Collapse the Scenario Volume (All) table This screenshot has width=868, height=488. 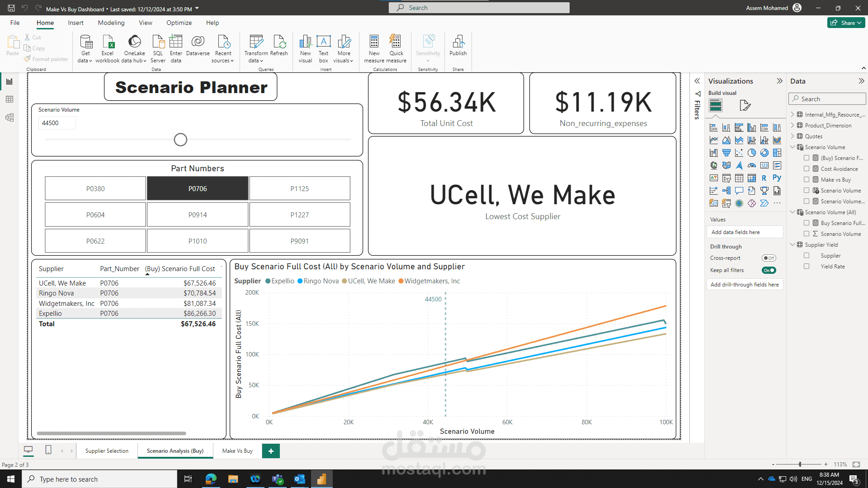tap(793, 212)
